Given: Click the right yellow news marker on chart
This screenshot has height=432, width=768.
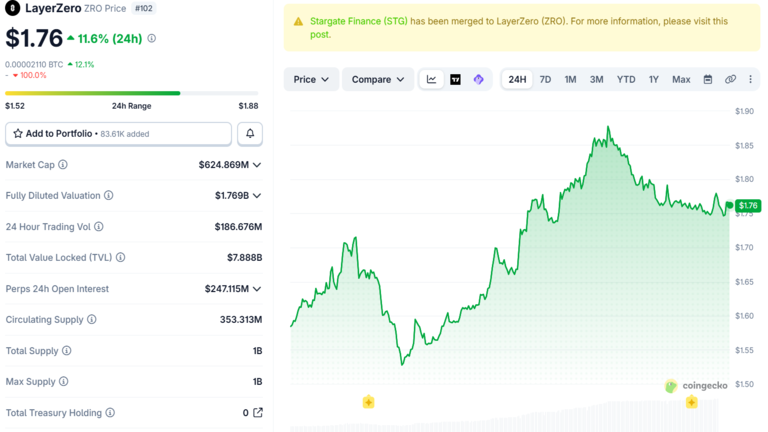Looking at the screenshot, I should tap(692, 402).
